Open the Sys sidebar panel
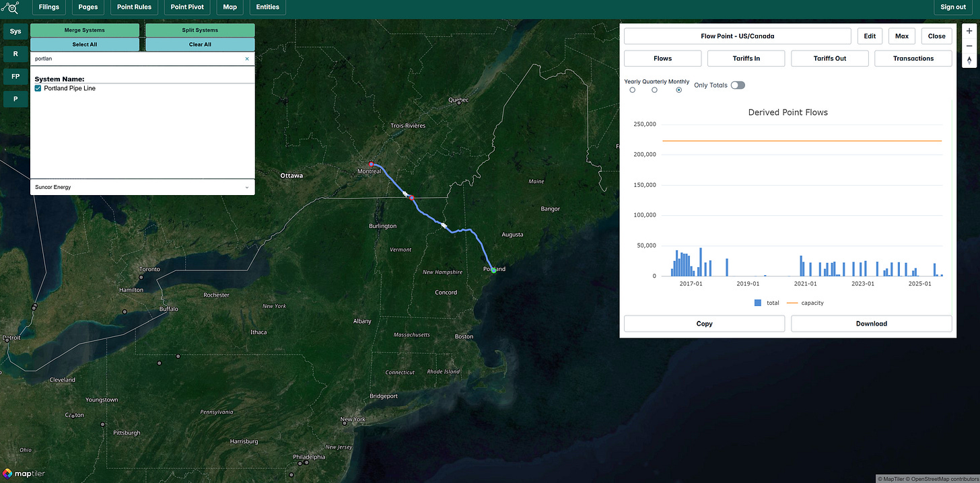 15,32
